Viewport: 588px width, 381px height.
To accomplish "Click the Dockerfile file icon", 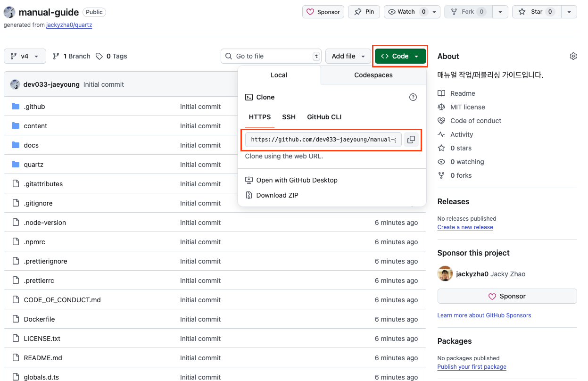I will pyautogui.click(x=16, y=319).
